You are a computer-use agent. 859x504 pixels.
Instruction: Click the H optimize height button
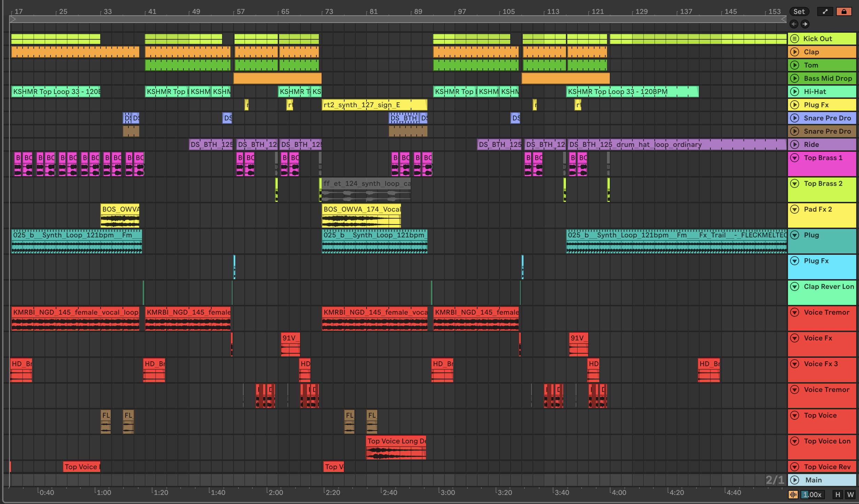click(837, 495)
